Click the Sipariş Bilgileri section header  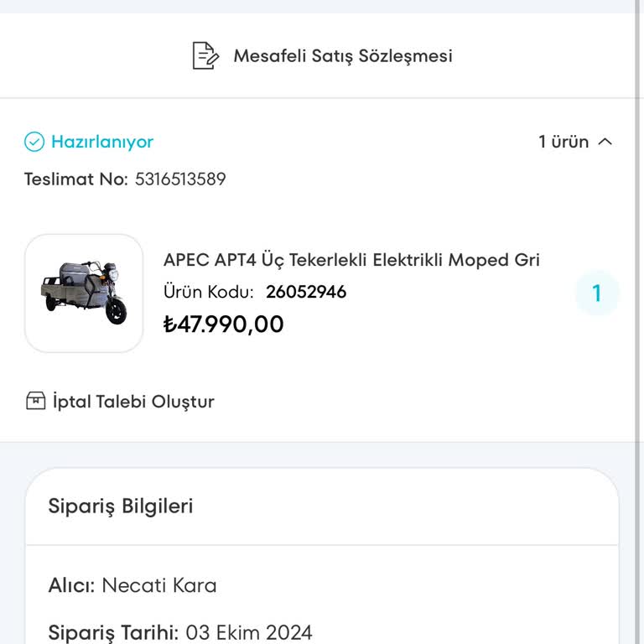[x=121, y=506]
